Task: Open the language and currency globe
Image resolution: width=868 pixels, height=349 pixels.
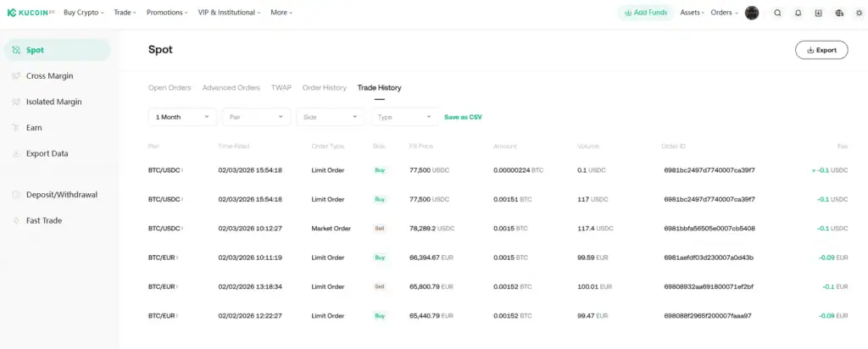Action: [838, 13]
